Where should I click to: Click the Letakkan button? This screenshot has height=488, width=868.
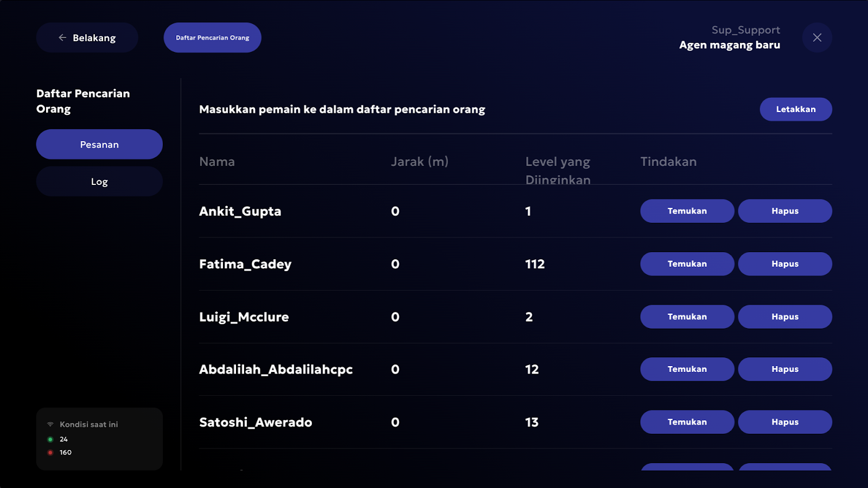click(x=796, y=109)
